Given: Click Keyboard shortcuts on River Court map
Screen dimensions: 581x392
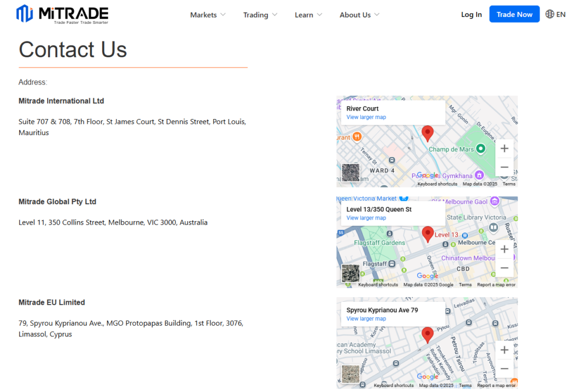Looking at the screenshot, I should [437, 184].
